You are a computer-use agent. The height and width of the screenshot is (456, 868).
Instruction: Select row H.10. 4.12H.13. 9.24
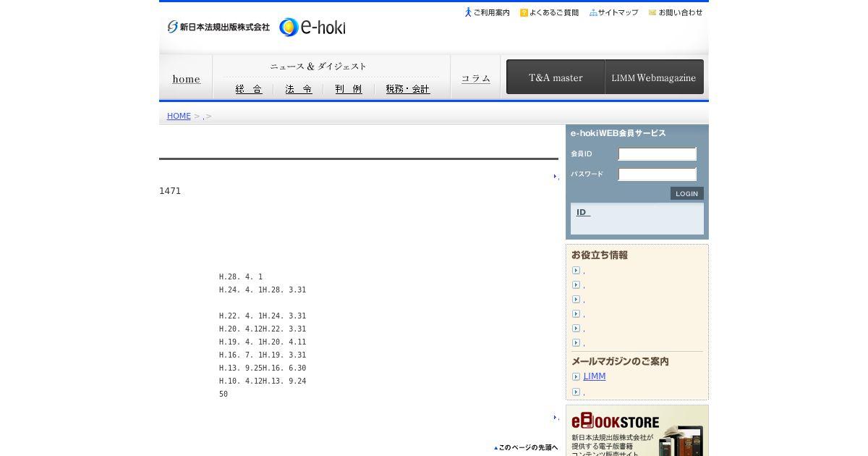[263, 381]
